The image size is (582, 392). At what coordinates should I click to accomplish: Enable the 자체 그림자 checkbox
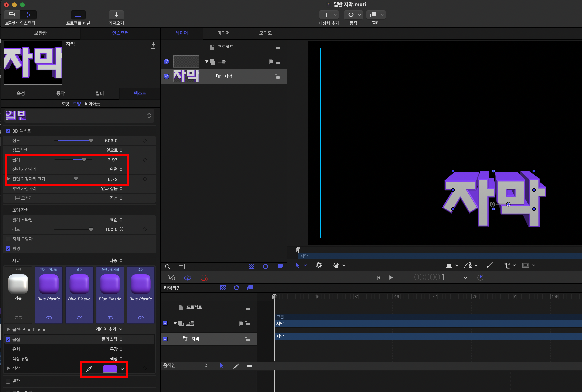click(8, 239)
